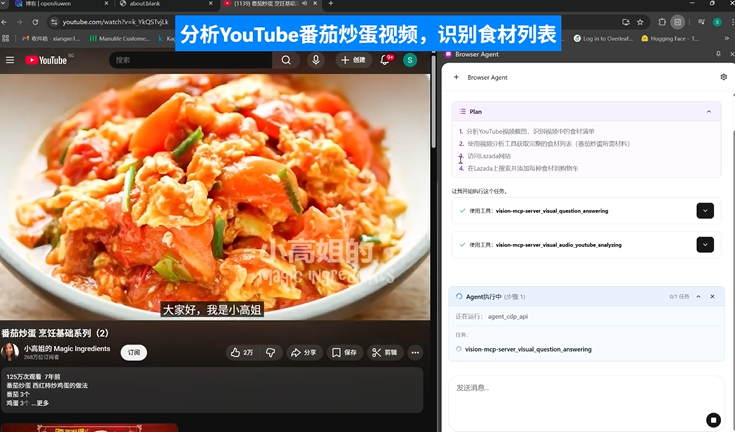735x432 pixels.
Task: Subscribe to 小高姐的 Magic Ingredients channel
Action: 131,352
